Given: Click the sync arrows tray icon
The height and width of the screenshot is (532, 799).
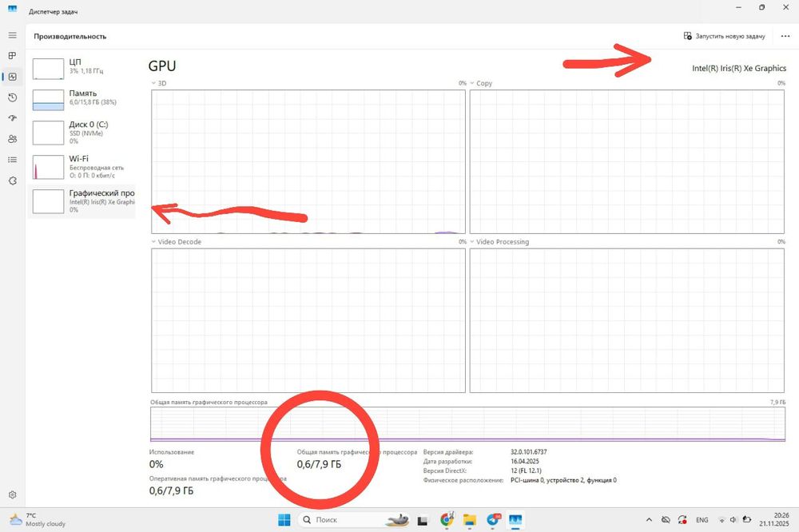Looking at the screenshot, I should pos(682,520).
